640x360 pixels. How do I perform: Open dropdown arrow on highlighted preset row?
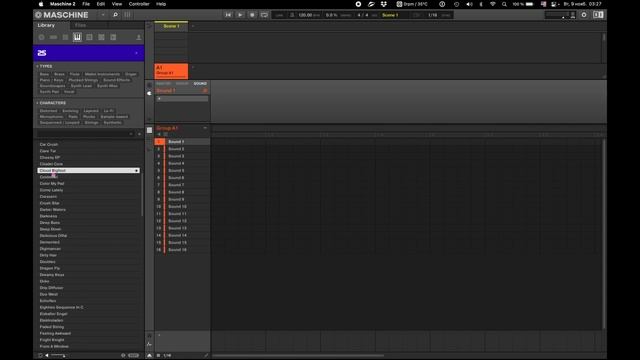point(136,171)
